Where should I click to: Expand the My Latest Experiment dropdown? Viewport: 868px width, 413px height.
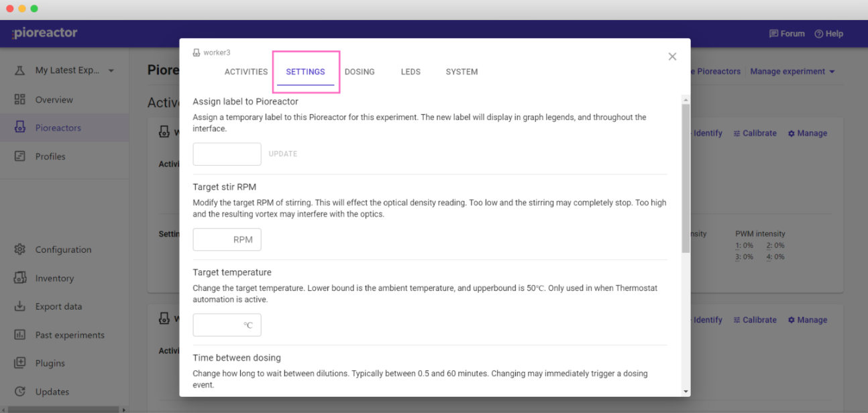click(x=111, y=70)
